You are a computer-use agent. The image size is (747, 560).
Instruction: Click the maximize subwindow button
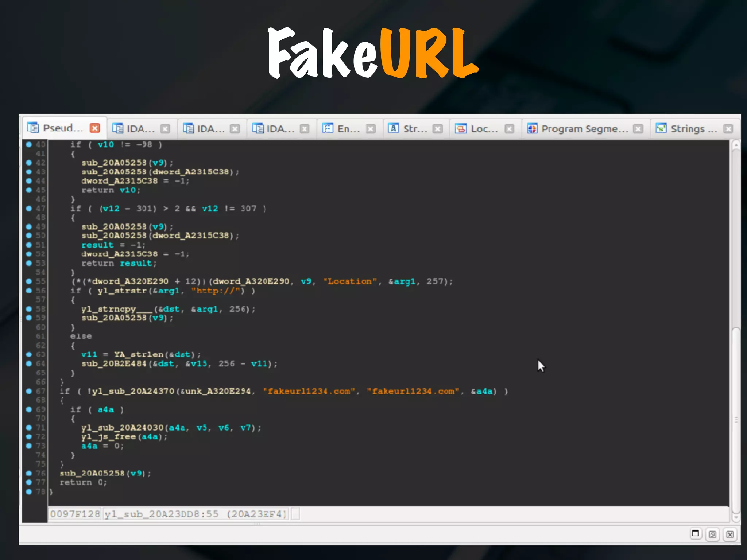pos(696,534)
